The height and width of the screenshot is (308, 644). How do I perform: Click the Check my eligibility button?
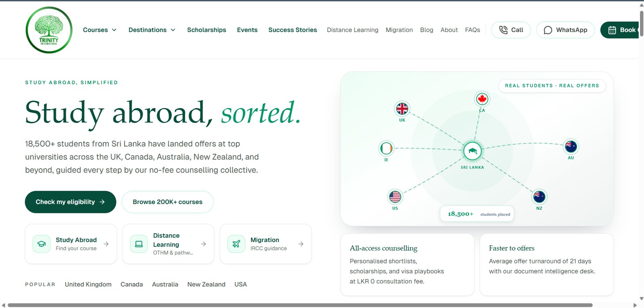pyautogui.click(x=70, y=202)
